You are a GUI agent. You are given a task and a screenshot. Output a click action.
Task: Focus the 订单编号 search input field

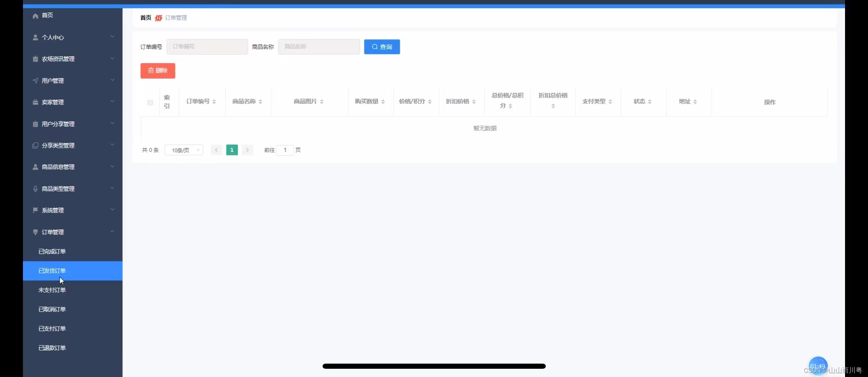click(x=207, y=47)
